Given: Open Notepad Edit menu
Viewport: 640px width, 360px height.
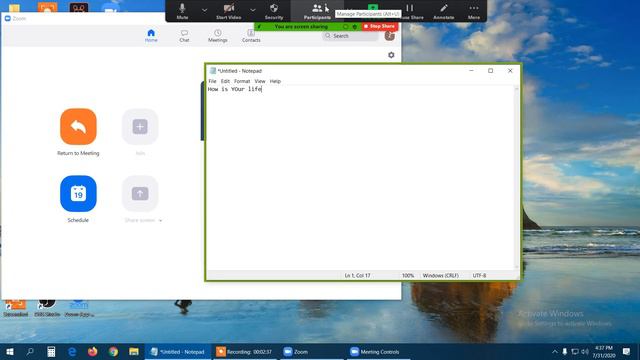Looking at the screenshot, I should tap(225, 81).
